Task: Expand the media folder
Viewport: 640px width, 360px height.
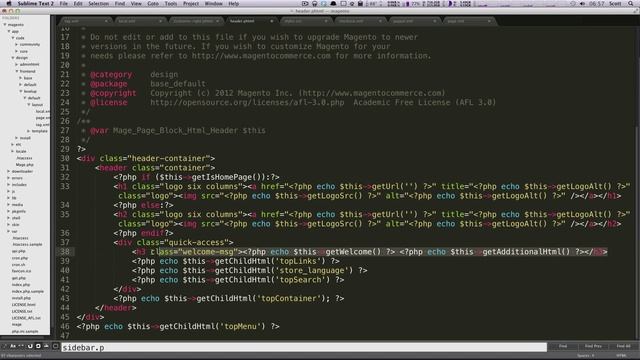Action: [x=9, y=204]
